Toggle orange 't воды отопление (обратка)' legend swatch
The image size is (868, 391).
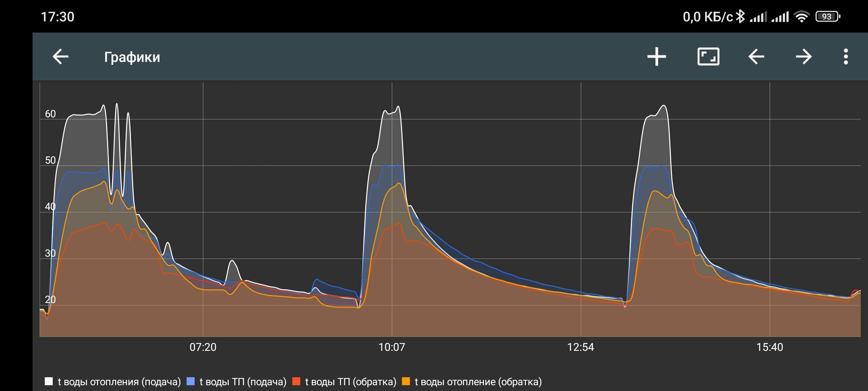point(406,382)
